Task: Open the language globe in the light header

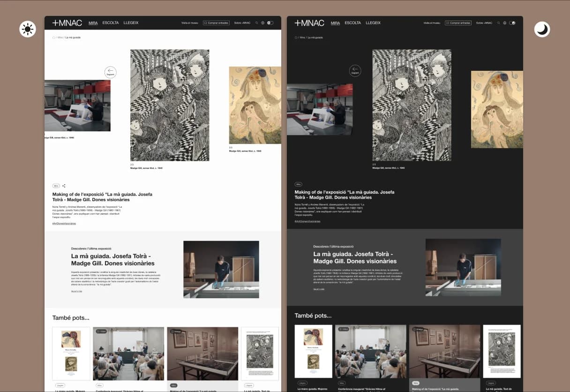Action: pos(263,23)
